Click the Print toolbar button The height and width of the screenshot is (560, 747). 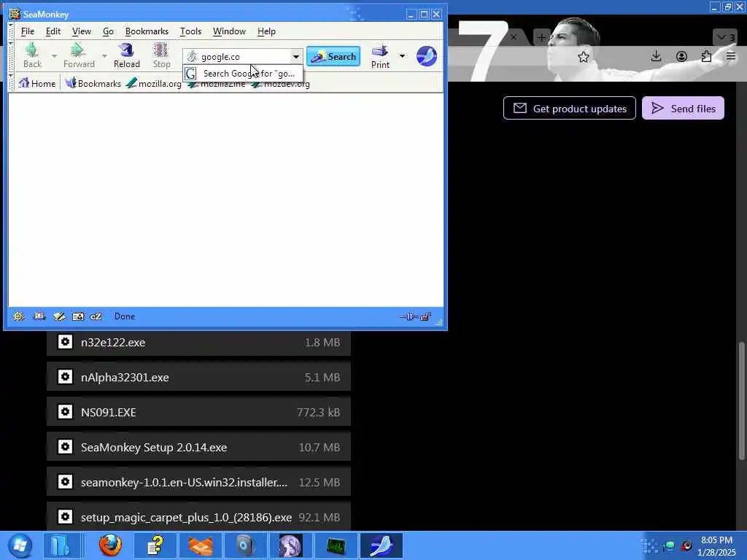tap(380, 56)
